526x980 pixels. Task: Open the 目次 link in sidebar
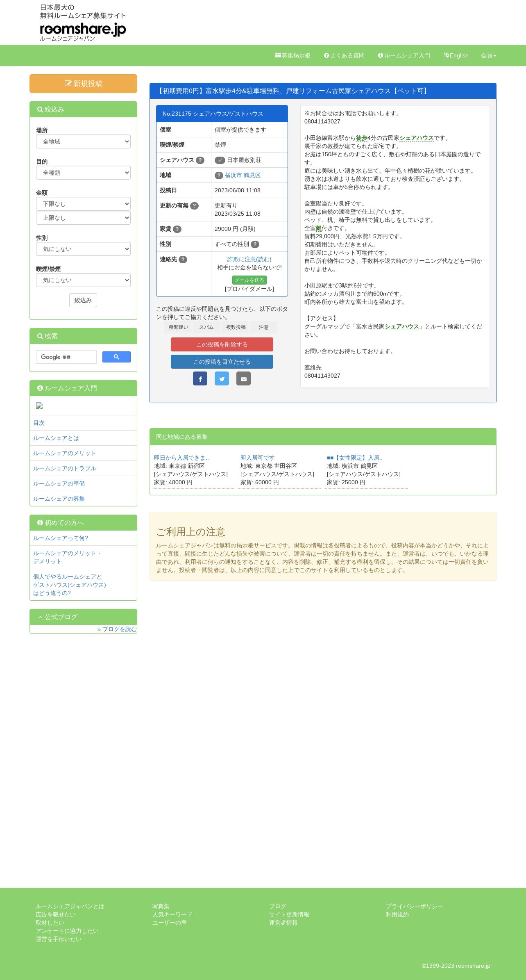point(39,423)
